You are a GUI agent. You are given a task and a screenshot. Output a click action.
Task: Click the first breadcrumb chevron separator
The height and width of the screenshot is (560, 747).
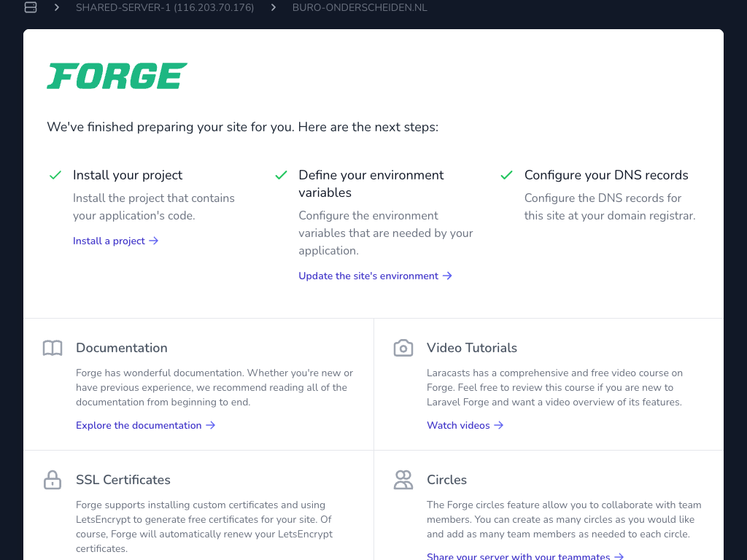coord(57,8)
